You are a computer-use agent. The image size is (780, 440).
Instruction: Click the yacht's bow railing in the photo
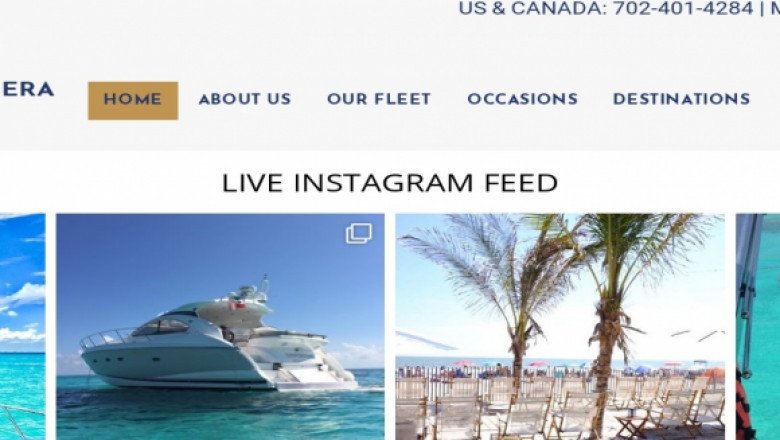pos(106,338)
